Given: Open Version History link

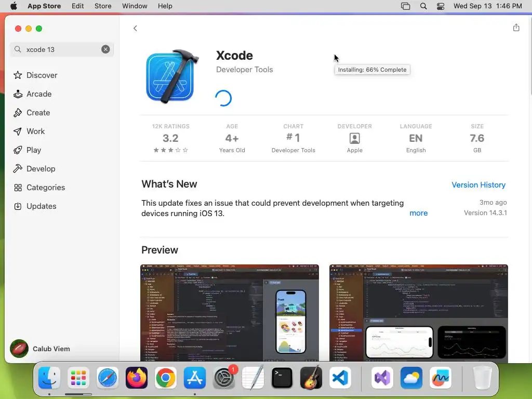Looking at the screenshot, I should click(478, 185).
